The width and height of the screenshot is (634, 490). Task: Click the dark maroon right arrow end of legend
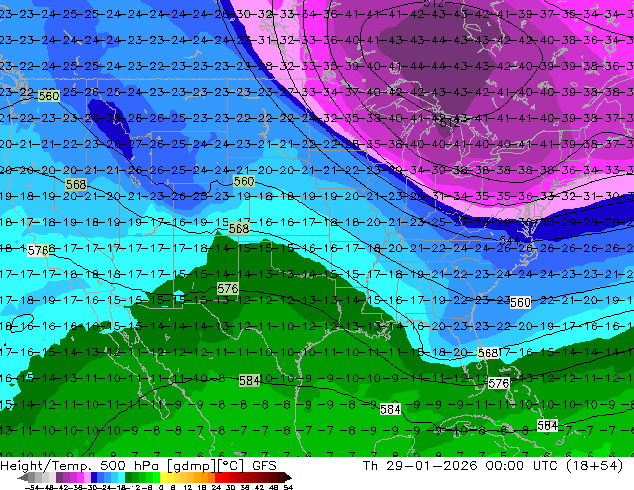[x=288, y=477]
